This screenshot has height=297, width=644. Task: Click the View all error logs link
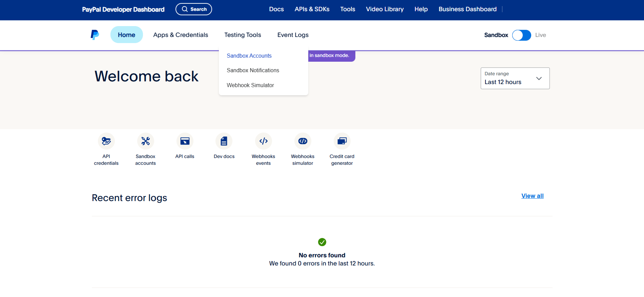pyautogui.click(x=532, y=196)
